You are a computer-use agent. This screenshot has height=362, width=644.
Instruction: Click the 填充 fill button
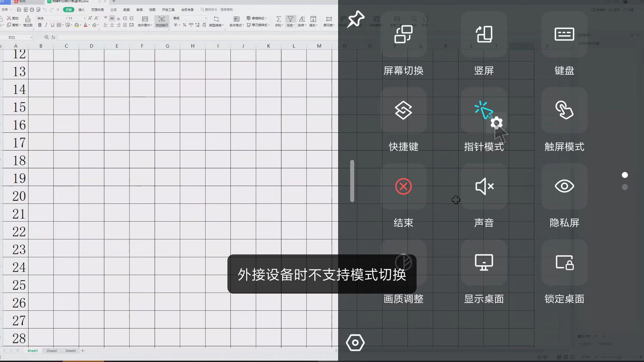(x=313, y=21)
